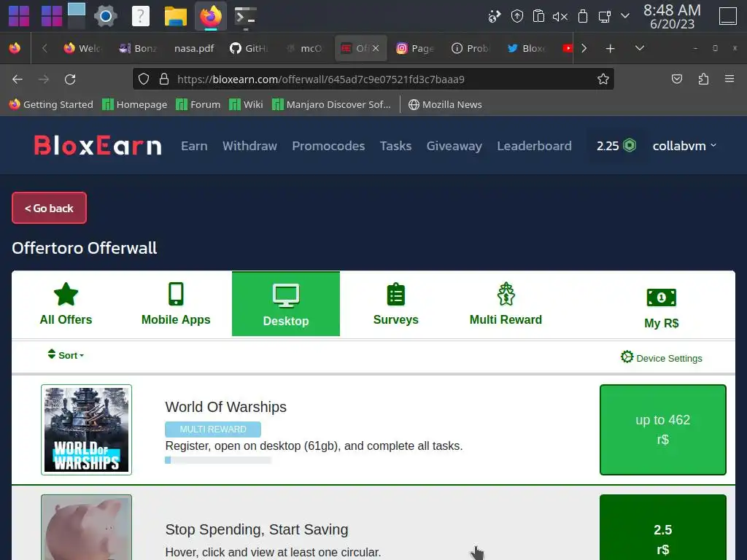Click the tracking protection shield icon
This screenshot has height=560, width=747.
[x=144, y=79]
